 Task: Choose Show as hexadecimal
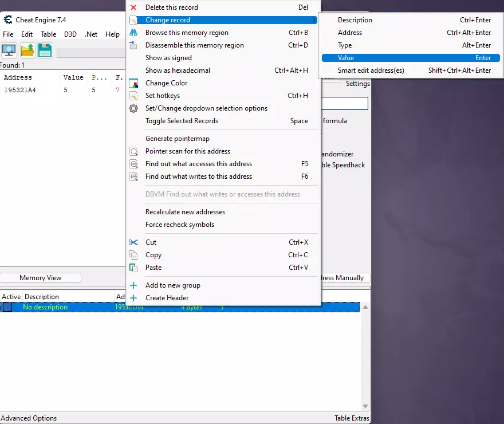223,70
